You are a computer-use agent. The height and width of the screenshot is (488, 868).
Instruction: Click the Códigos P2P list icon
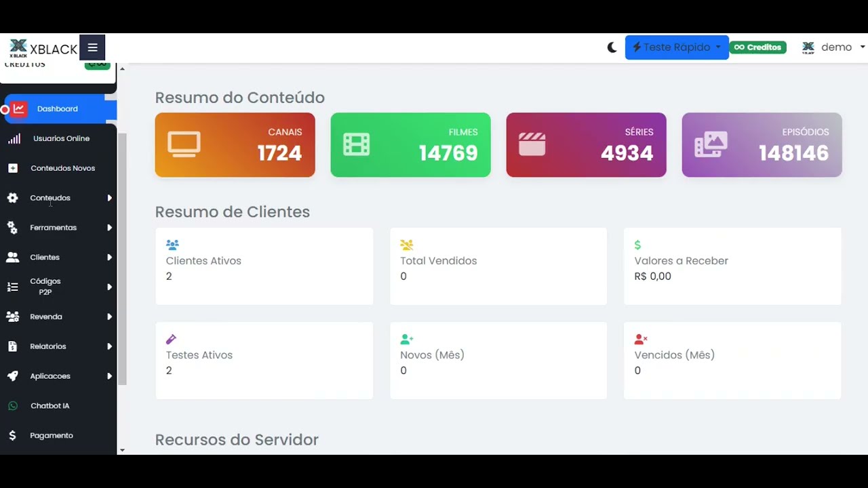click(12, 287)
